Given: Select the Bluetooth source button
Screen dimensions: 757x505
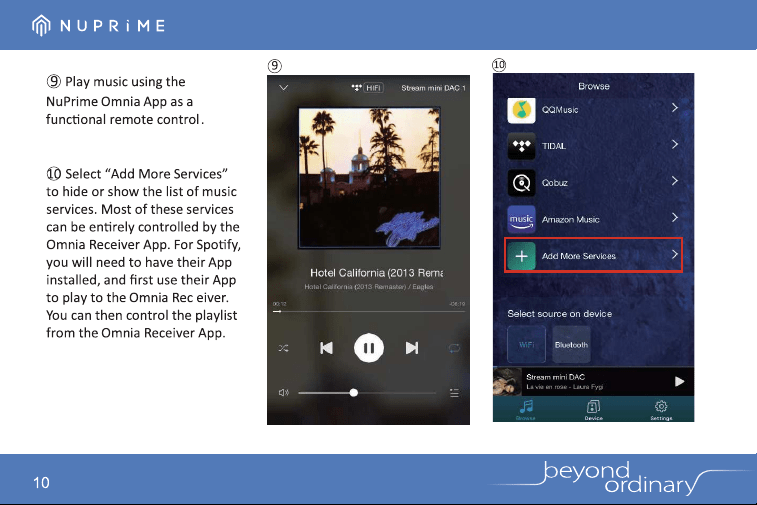Looking at the screenshot, I should (571, 344).
